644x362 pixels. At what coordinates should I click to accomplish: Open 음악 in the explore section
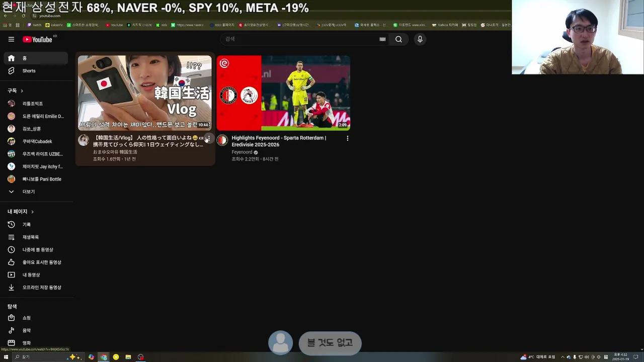coord(36,330)
